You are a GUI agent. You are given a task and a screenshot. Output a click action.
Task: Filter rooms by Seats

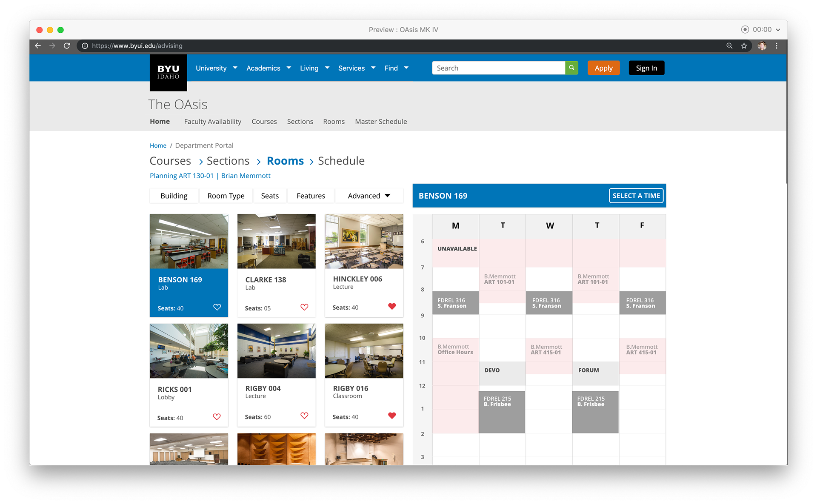270,196
